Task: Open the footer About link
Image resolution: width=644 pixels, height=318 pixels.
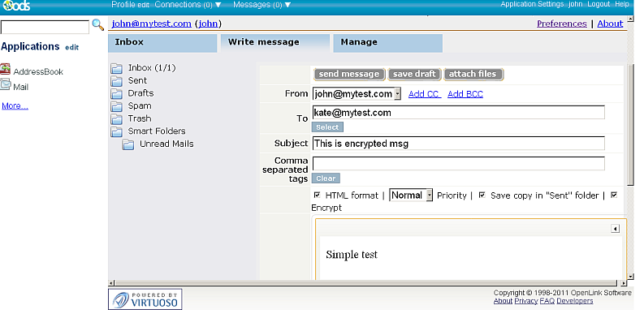Action: point(503,301)
